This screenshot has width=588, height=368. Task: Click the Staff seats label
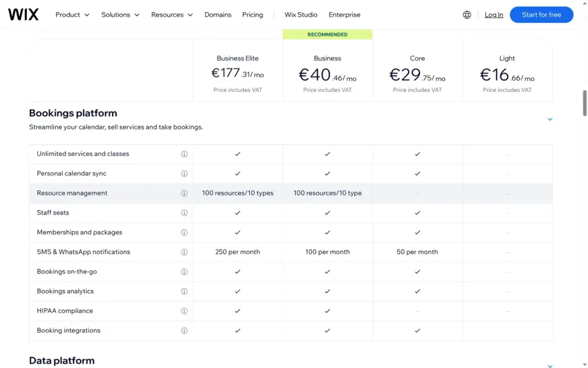[x=53, y=213]
